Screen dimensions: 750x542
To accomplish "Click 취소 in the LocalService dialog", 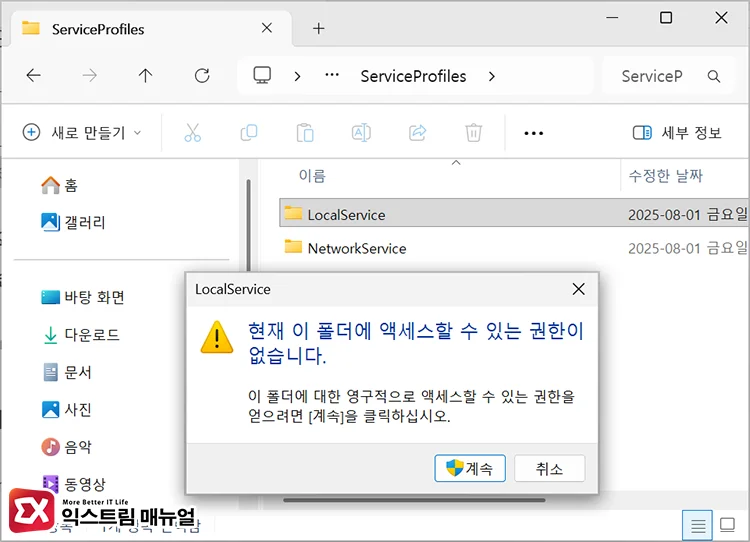I will [x=549, y=468].
